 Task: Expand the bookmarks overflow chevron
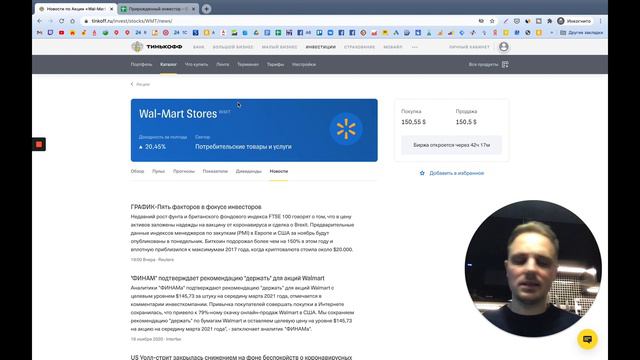click(x=552, y=32)
